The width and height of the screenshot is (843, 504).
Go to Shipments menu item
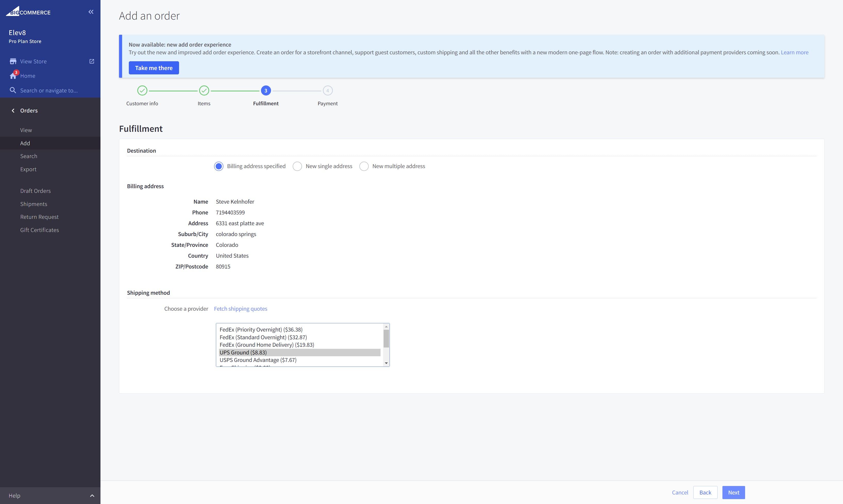point(34,204)
